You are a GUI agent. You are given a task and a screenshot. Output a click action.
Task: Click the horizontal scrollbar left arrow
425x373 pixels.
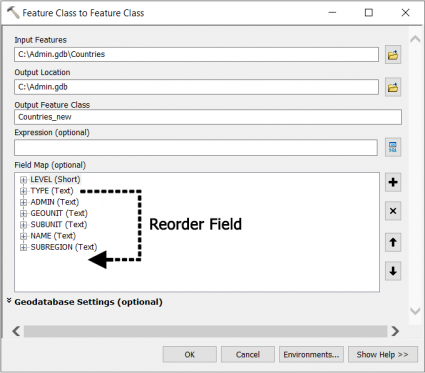click(x=16, y=331)
